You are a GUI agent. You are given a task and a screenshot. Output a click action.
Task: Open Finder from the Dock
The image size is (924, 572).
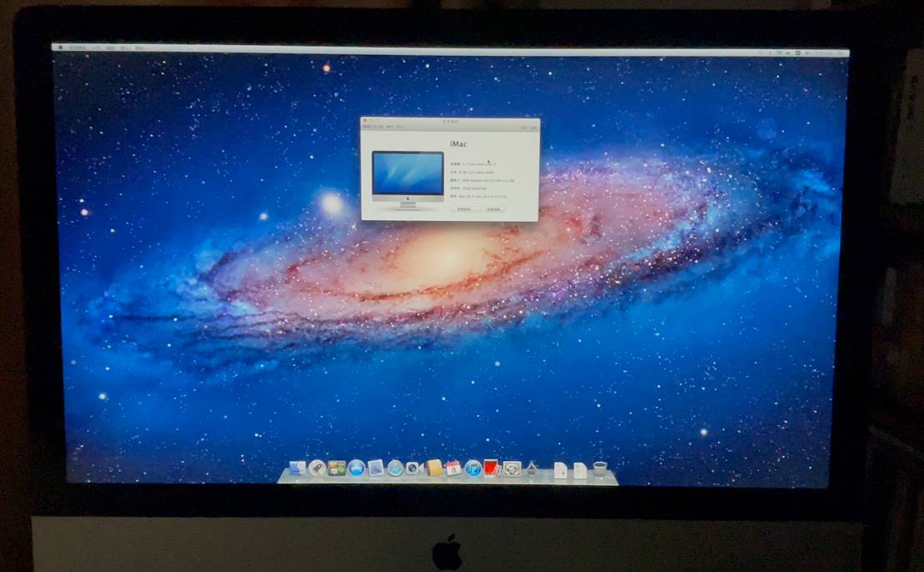coord(297,469)
